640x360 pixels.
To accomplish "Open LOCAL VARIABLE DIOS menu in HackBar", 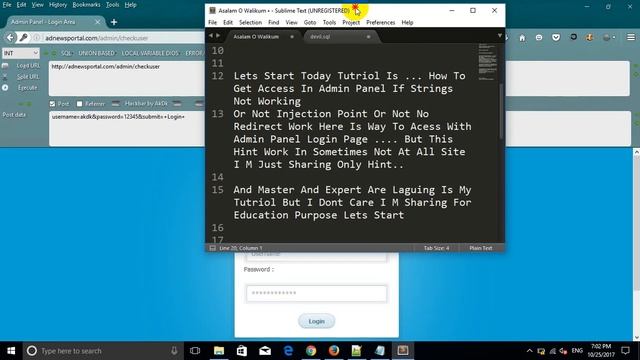I will (x=150, y=53).
